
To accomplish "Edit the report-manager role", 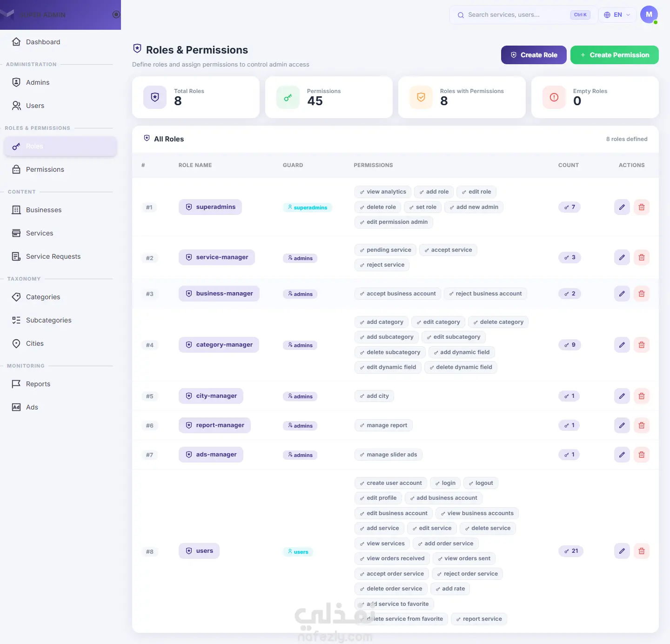I will pos(622,425).
